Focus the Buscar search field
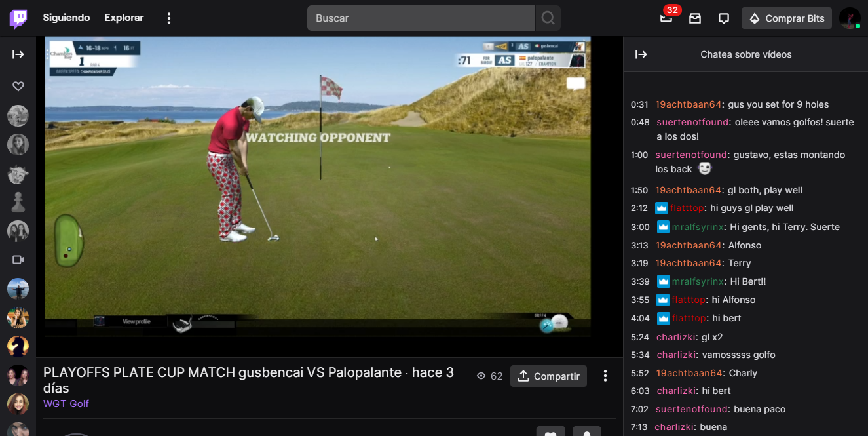 (421, 18)
